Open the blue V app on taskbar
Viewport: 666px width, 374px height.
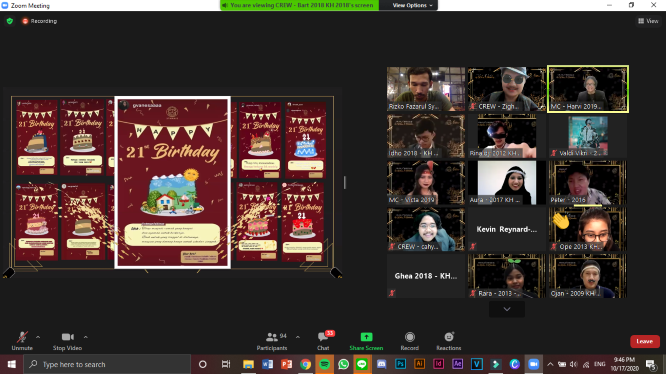pyautogui.click(x=477, y=364)
